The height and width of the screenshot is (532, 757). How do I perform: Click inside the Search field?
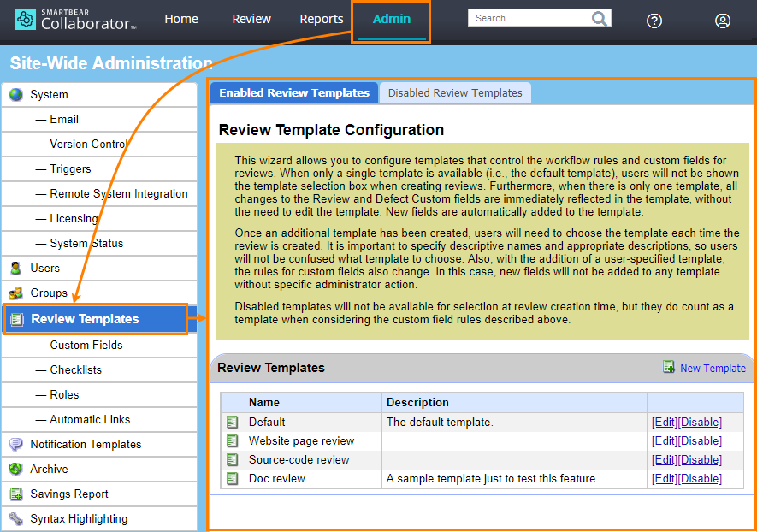pos(530,17)
